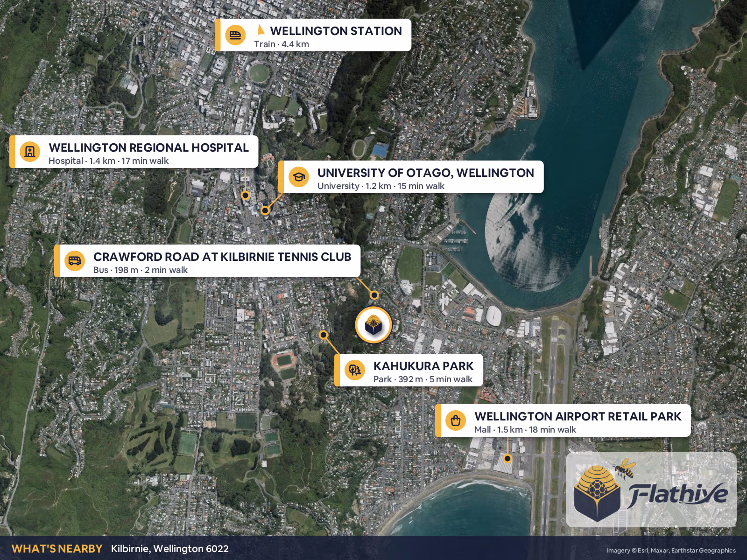Select 'Bus · 198 m · 2 min walk'
The image size is (747, 560).
point(140,270)
